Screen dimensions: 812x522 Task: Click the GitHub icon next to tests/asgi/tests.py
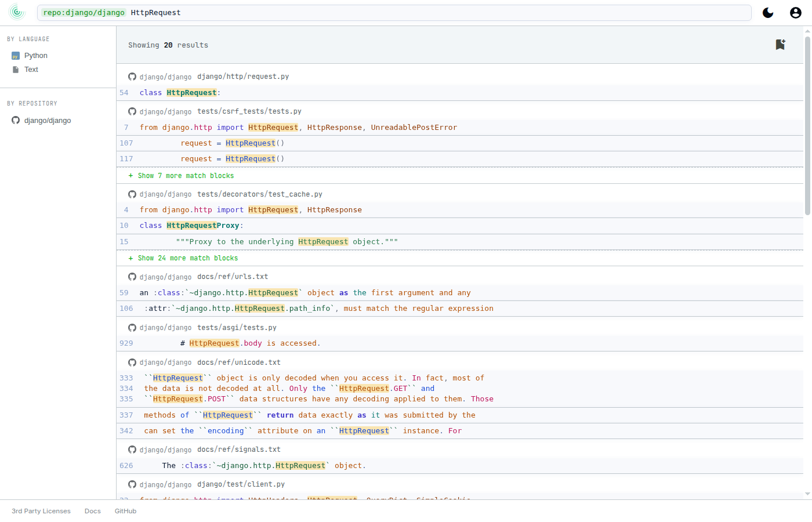click(132, 328)
